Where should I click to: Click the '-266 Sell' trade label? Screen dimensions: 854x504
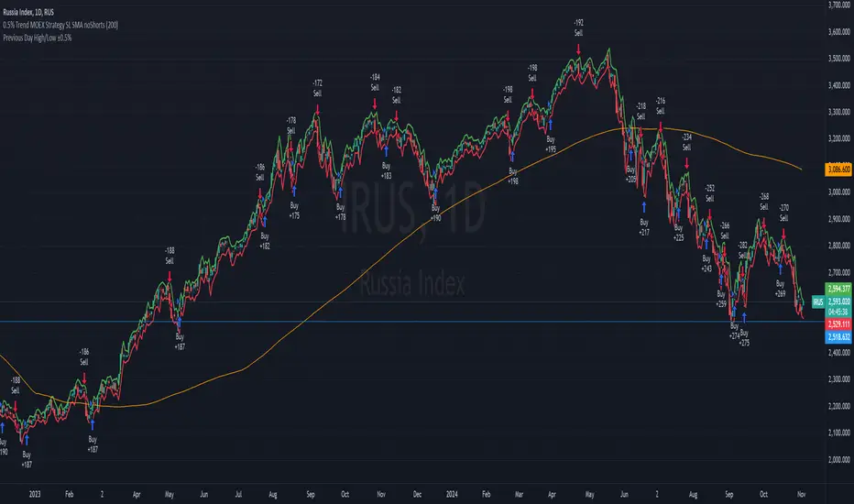pos(725,231)
